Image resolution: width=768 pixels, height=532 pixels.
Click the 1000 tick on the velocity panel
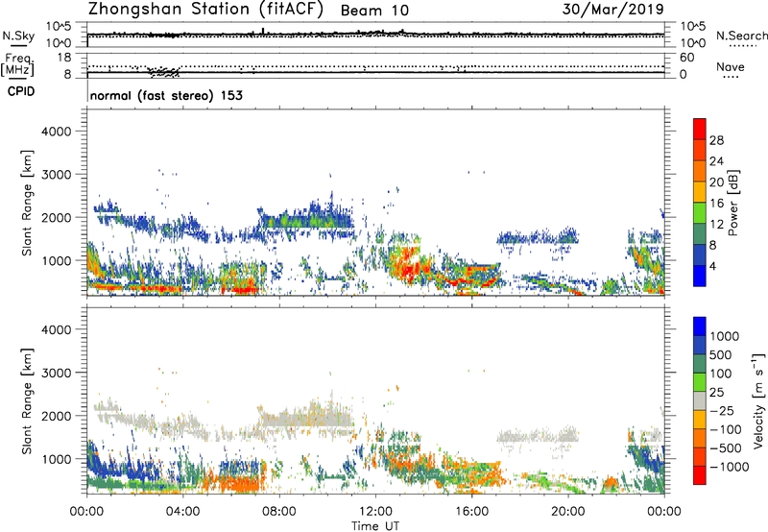tap(56, 459)
